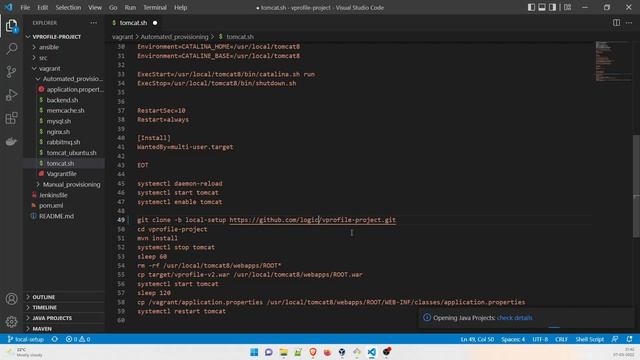Open the View menu

pos(95,7)
